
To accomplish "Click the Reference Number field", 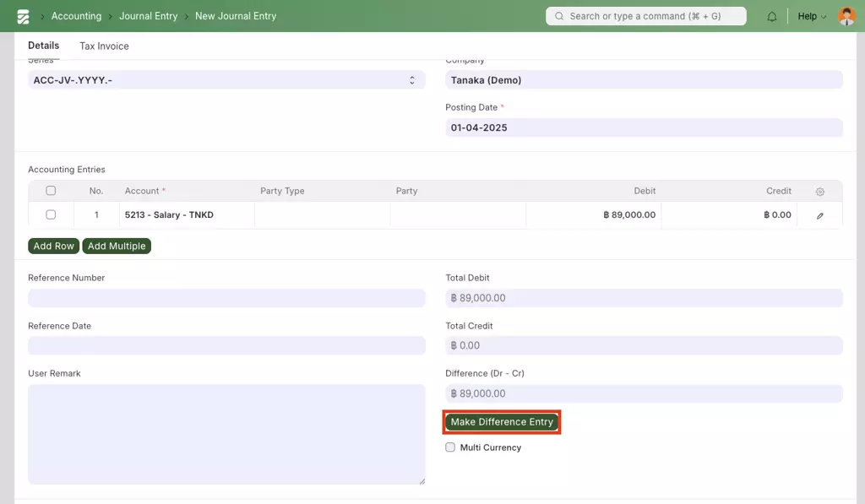I will click(x=226, y=298).
